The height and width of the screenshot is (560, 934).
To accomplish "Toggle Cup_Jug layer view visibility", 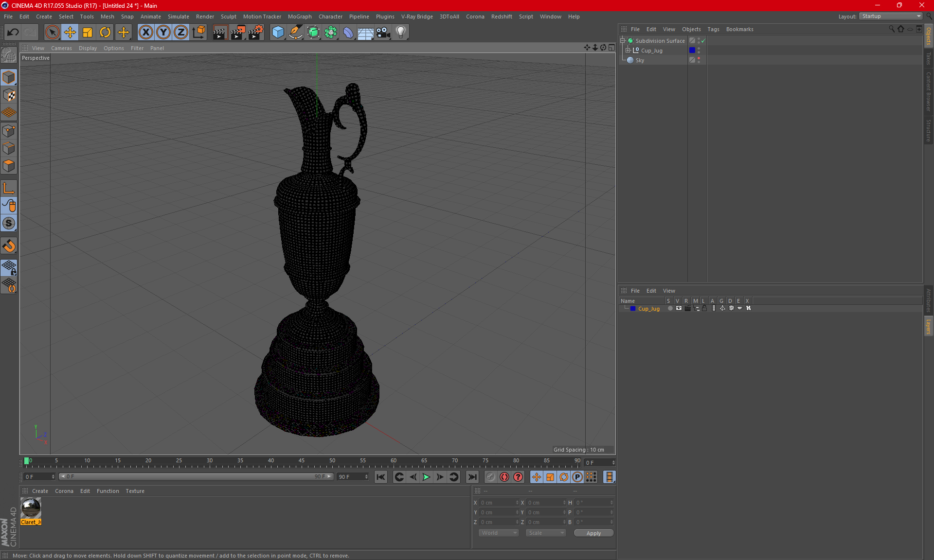I will pos(679,308).
